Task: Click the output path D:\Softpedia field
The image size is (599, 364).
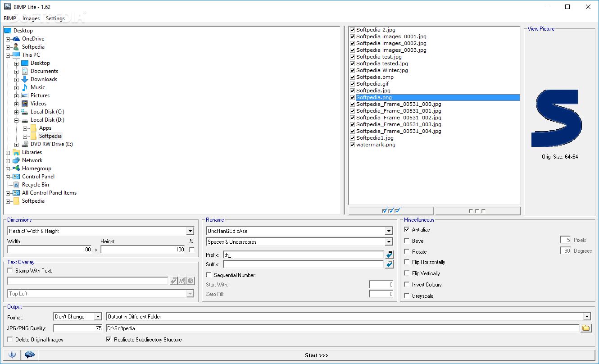Action: tap(343, 328)
